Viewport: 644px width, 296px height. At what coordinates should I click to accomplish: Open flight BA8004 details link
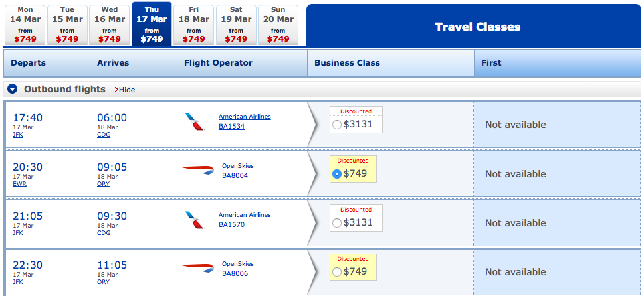click(235, 175)
